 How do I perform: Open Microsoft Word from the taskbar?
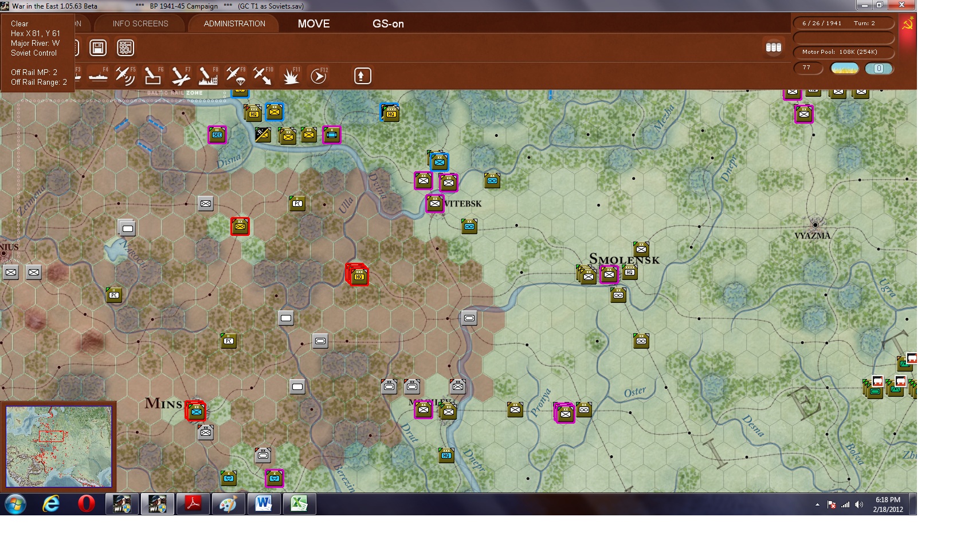(264, 504)
